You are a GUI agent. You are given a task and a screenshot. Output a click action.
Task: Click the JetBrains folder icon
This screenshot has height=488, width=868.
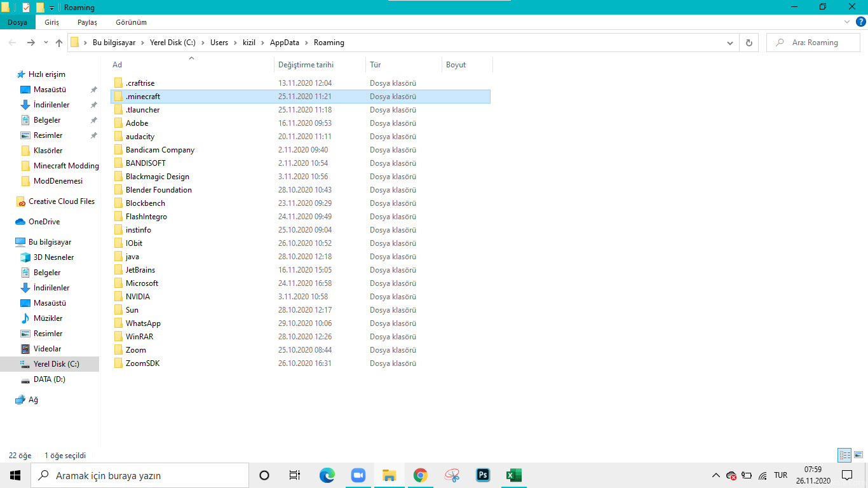tap(118, 270)
